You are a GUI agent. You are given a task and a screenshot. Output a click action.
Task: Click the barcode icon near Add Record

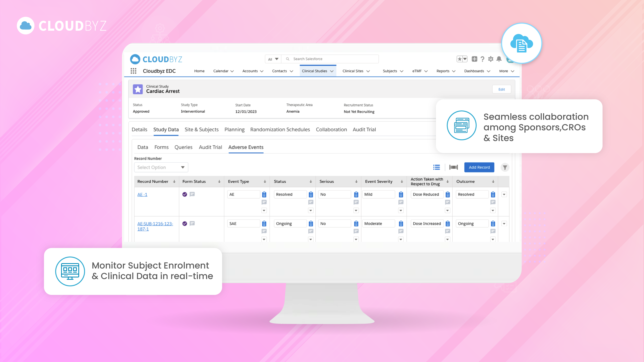point(453,167)
